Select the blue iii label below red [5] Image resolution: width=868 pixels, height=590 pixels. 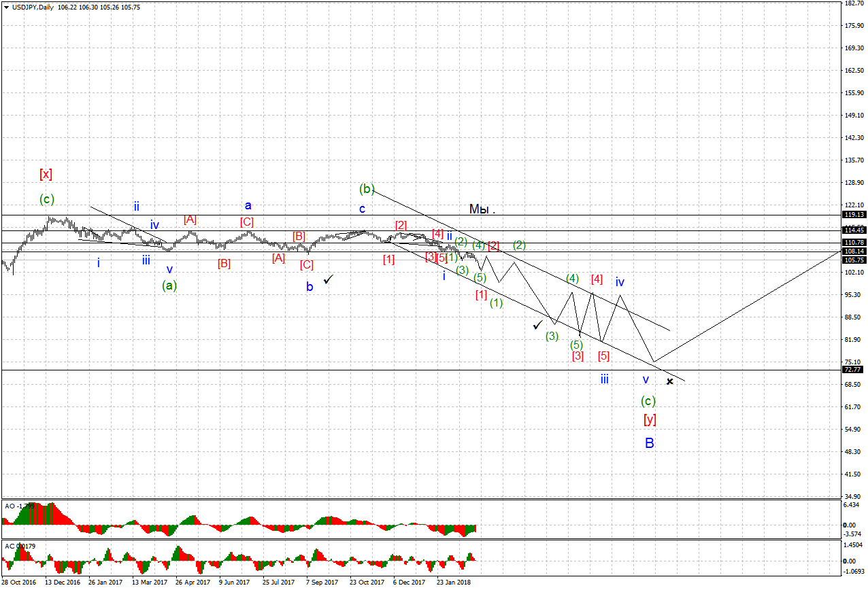point(604,379)
